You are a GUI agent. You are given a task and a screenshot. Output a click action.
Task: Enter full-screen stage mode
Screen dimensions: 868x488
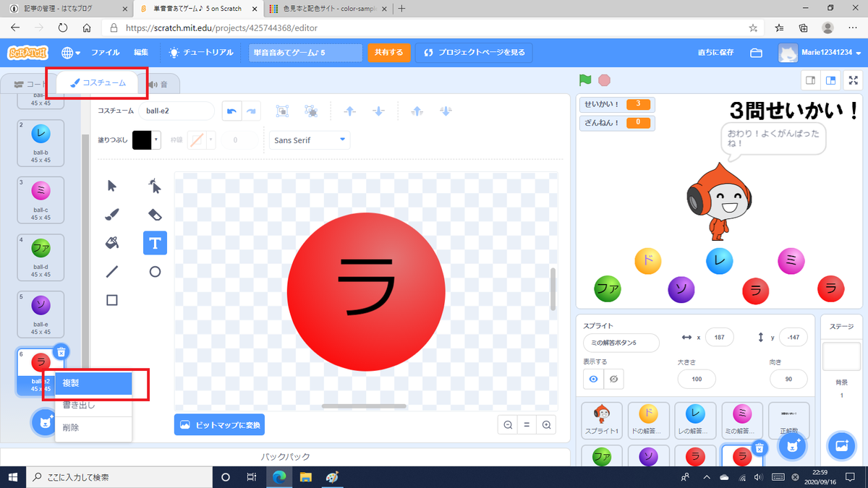854,80
